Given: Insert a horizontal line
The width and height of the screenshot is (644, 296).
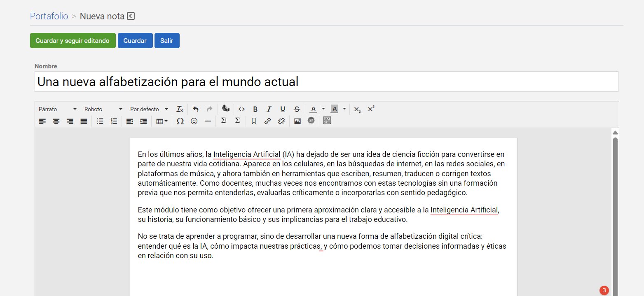Looking at the screenshot, I should point(208,121).
